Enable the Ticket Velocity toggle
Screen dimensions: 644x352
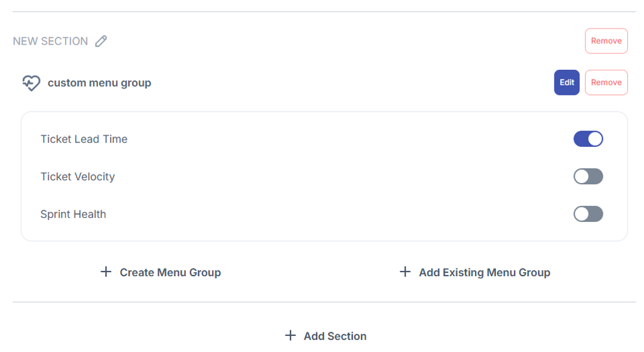point(588,177)
